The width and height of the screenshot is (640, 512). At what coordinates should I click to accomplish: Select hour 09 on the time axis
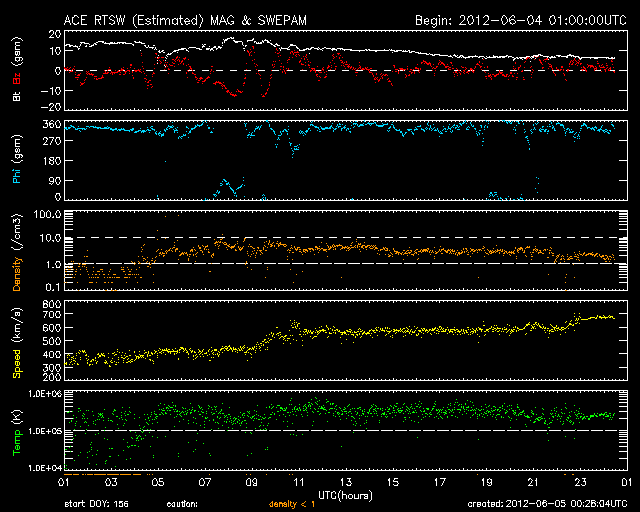point(250,483)
